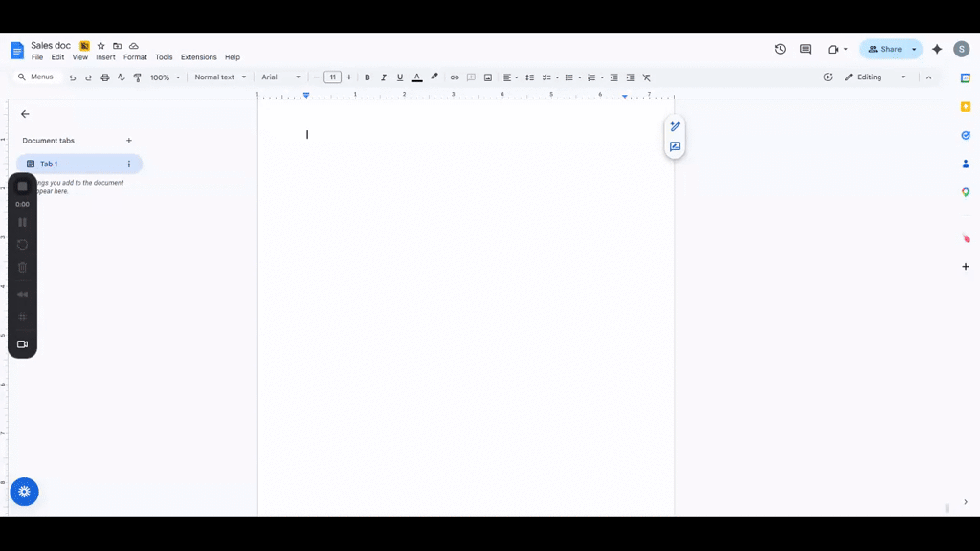Toggle bold formatting
This screenshot has width=980, height=551.
click(x=367, y=77)
